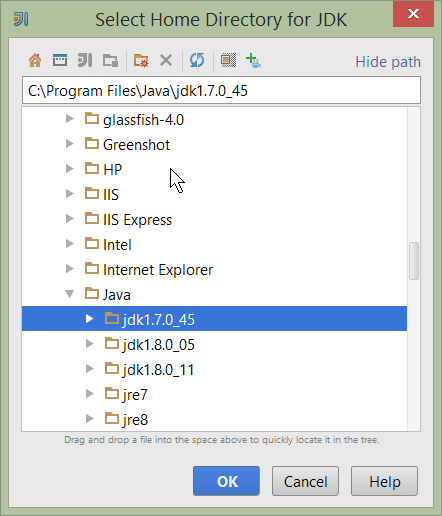
Task: Confirm selection with OK button
Action: pyautogui.click(x=226, y=481)
